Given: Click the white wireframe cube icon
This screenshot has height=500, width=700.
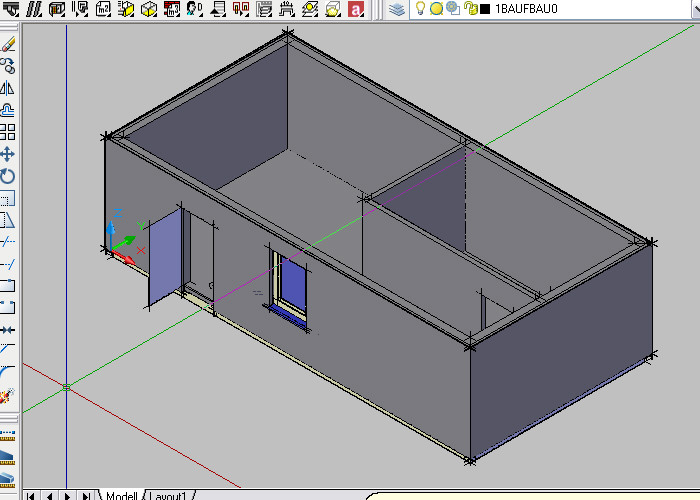Looking at the screenshot, I should (149, 9).
